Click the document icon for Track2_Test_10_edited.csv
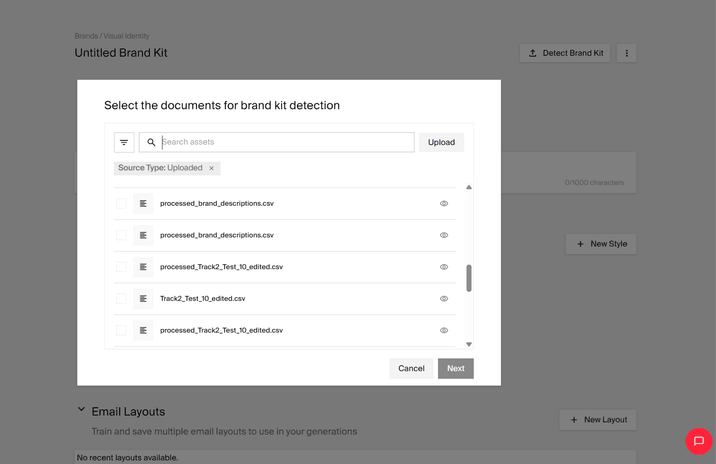Viewport: 716px width, 464px height. pos(143,299)
